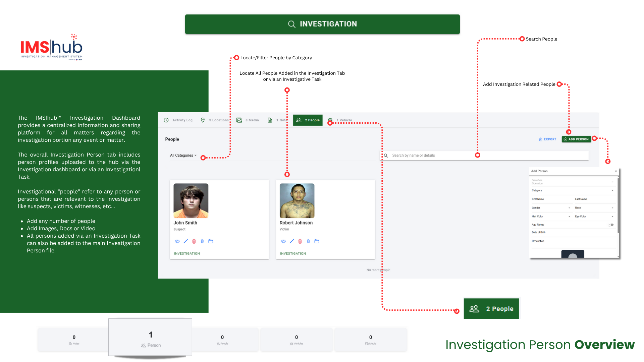The width and height of the screenshot is (644, 362).
Task: Delete Robert Johnson using trash icon
Action: point(300,241)
